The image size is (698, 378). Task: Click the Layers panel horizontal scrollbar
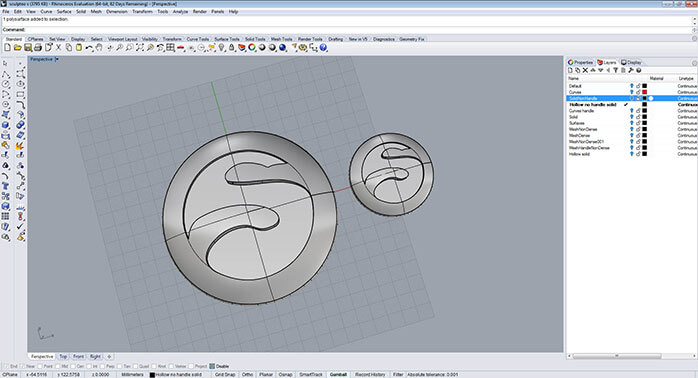(x=617, y=356)
